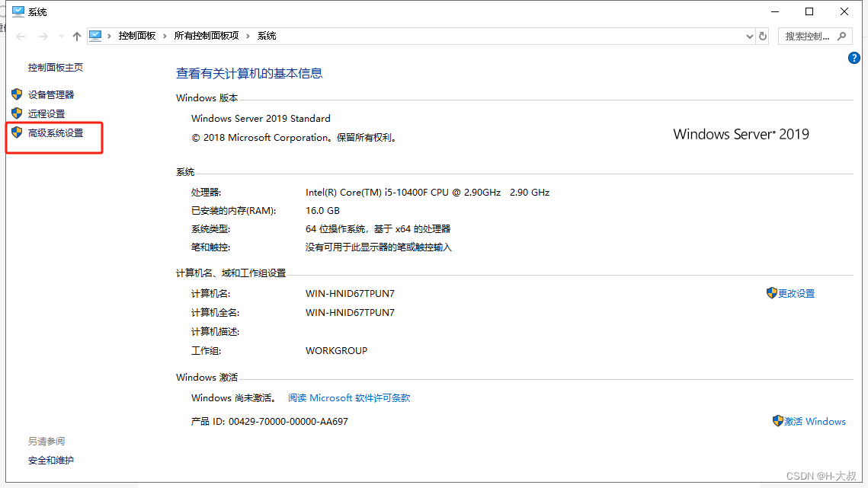Image resolution: width=868 pixels, height=488 pixels.
Task: Click the shield icon beside 设备管理器
Action: pos(17,94)
